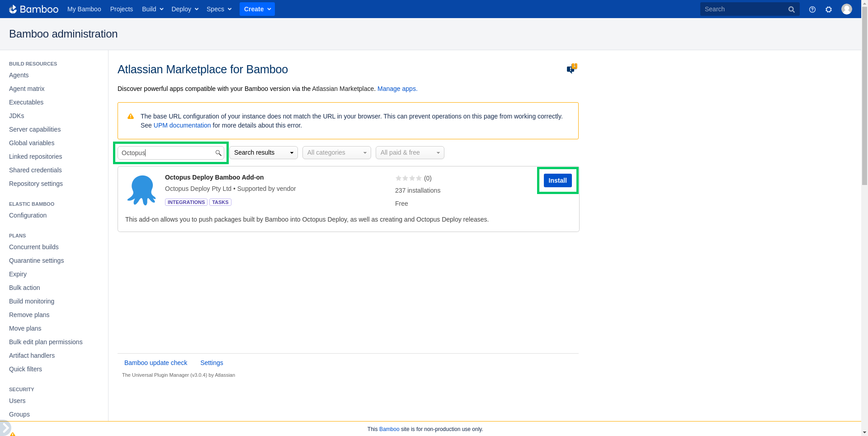
Task: Open Executables in sidebar
Action: pyautogui.click(x=26, y=102)
